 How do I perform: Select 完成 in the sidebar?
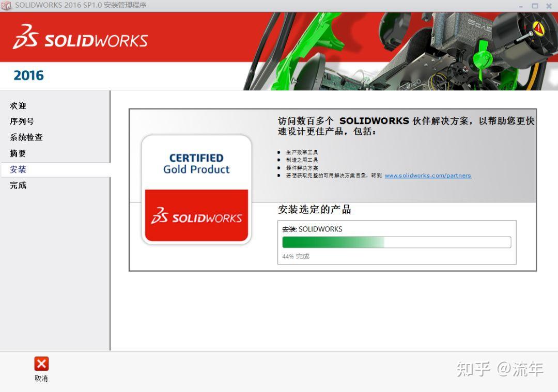(x=18, y=185)
